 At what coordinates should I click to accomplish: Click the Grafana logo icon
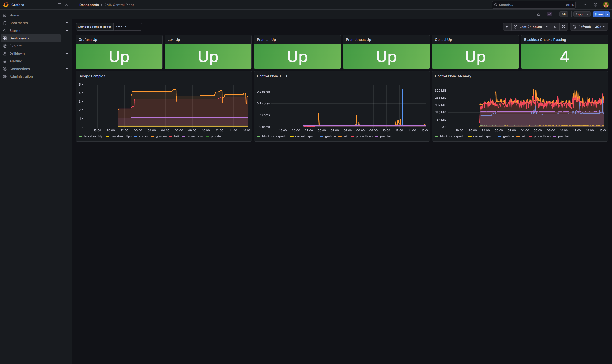point(6,5)
